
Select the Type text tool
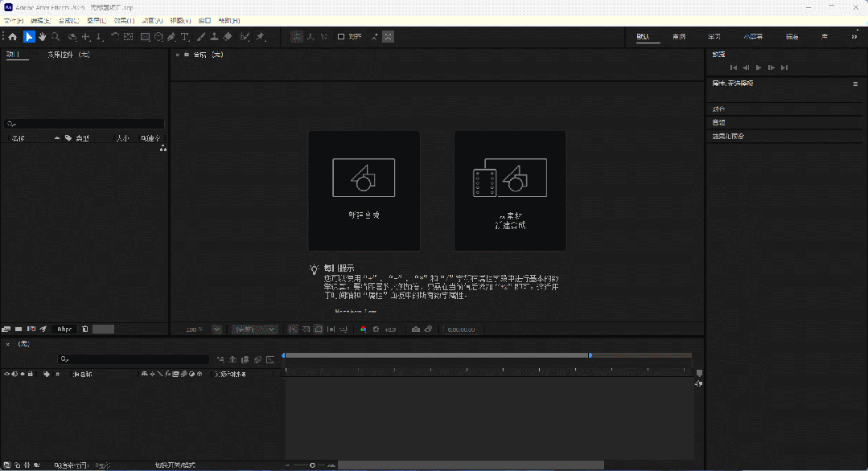[x=185, y=37]
